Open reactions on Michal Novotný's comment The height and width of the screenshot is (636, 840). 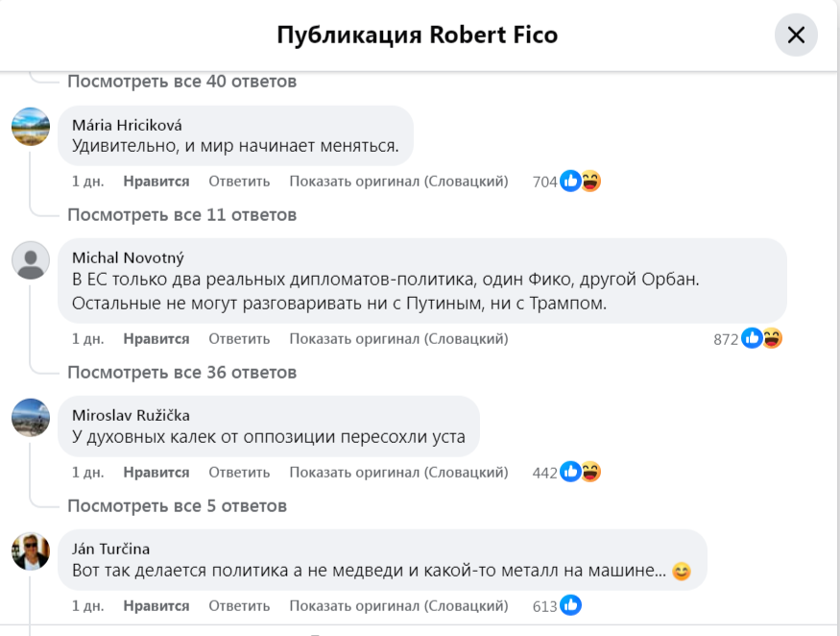761,338
